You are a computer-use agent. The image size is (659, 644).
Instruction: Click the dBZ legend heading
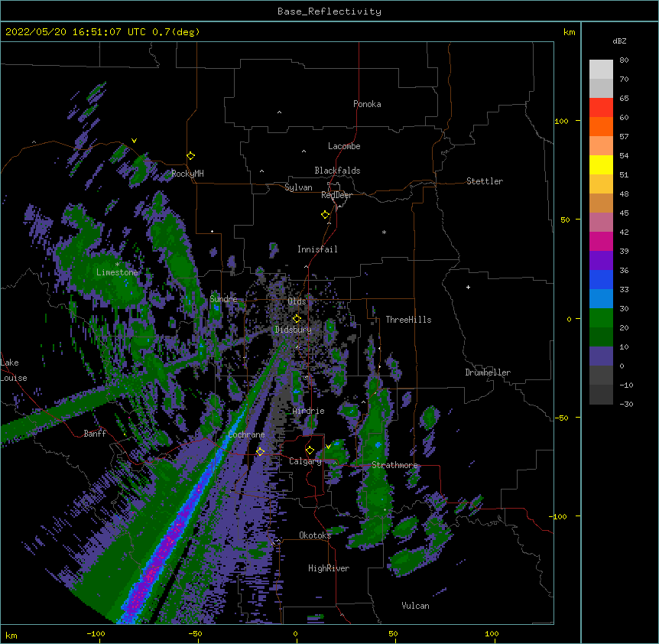tap(619, 41)
